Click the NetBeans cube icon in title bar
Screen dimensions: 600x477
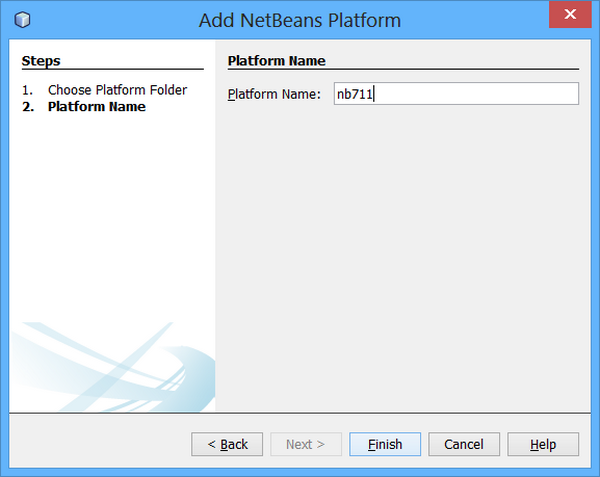[22, 20]
